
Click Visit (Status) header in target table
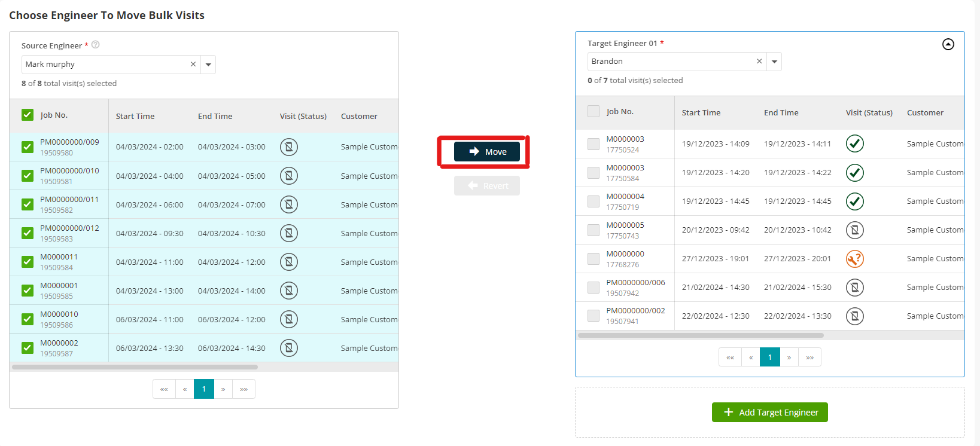click(x=869, y=113)
